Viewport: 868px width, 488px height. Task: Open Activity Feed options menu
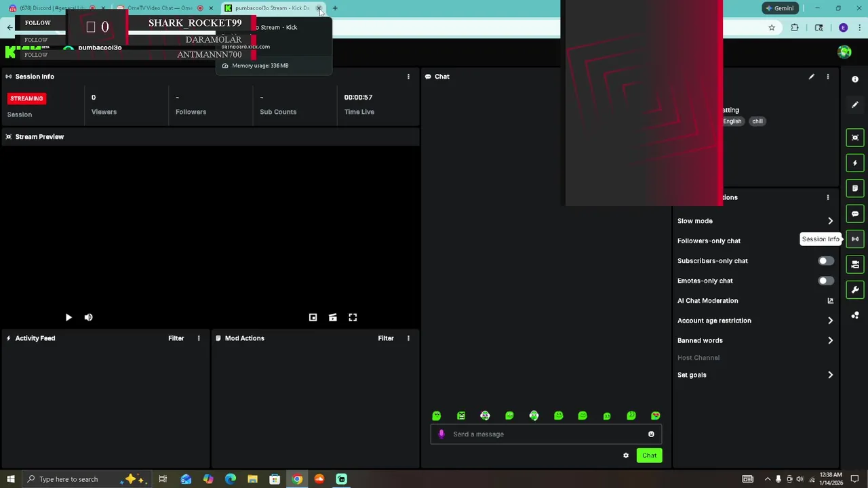(x=199, y=338)
